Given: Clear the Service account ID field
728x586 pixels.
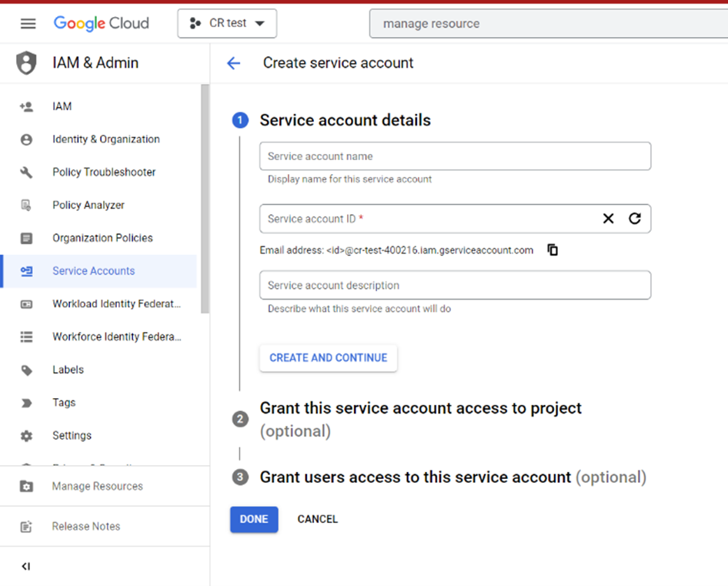Looking at the screenshot, I should coord(608,219).
